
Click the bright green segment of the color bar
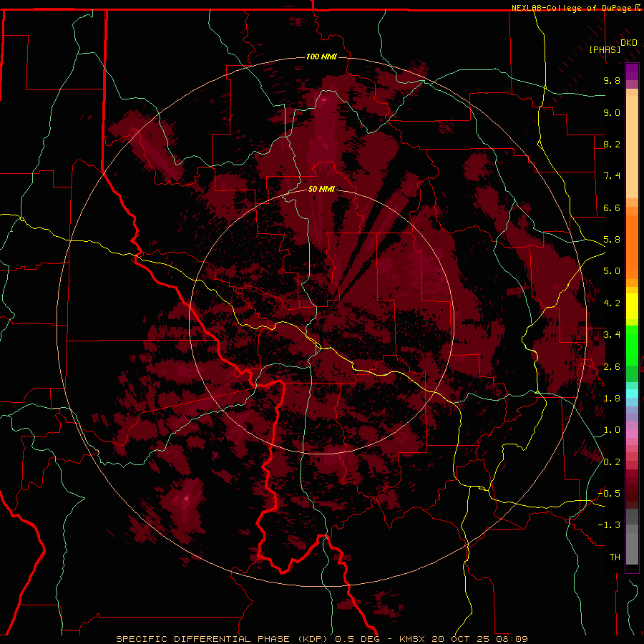632,346
